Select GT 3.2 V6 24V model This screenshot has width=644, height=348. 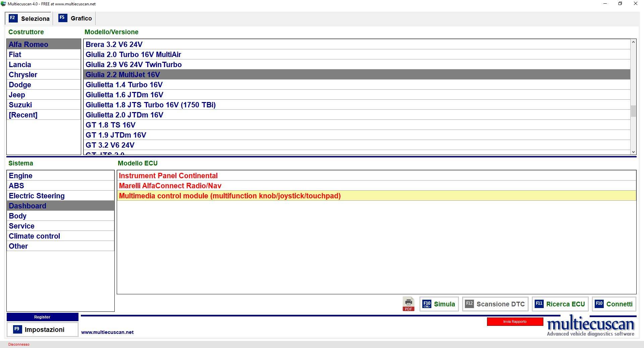click(357, 145)
